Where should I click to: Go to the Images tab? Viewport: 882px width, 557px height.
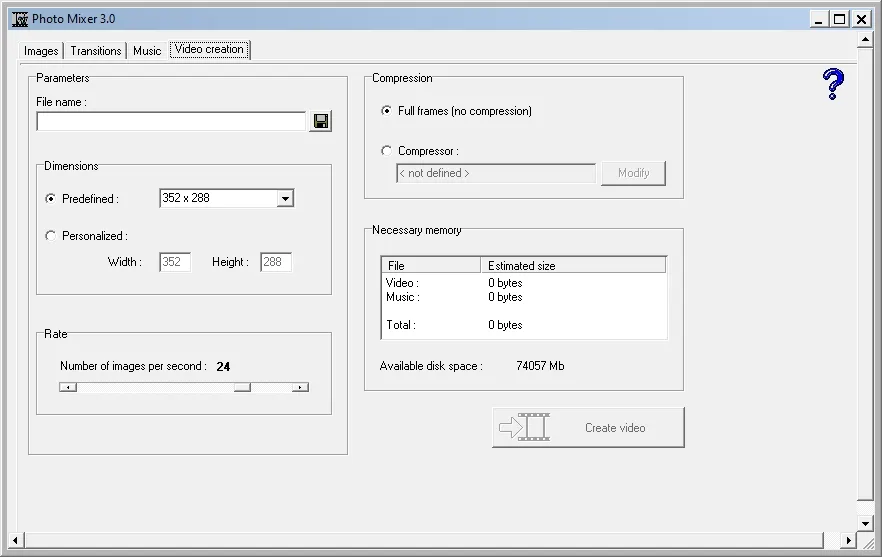41,51
